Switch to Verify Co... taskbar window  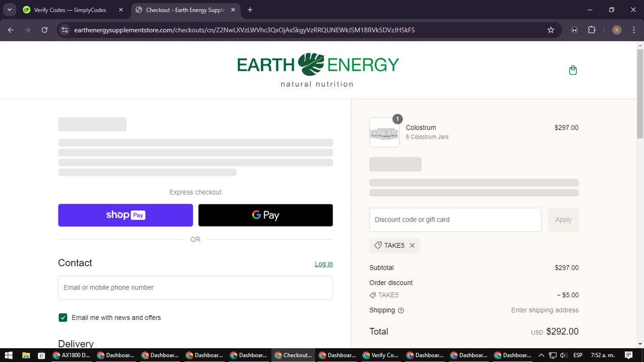[x=381, y=355]
